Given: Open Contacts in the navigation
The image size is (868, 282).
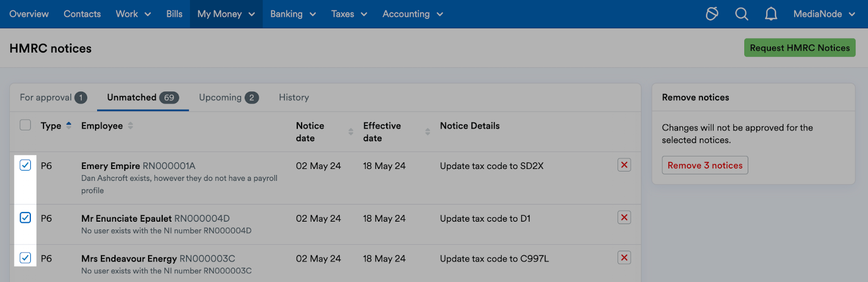Looking at the screenshot, I should (x=82, y=14).
